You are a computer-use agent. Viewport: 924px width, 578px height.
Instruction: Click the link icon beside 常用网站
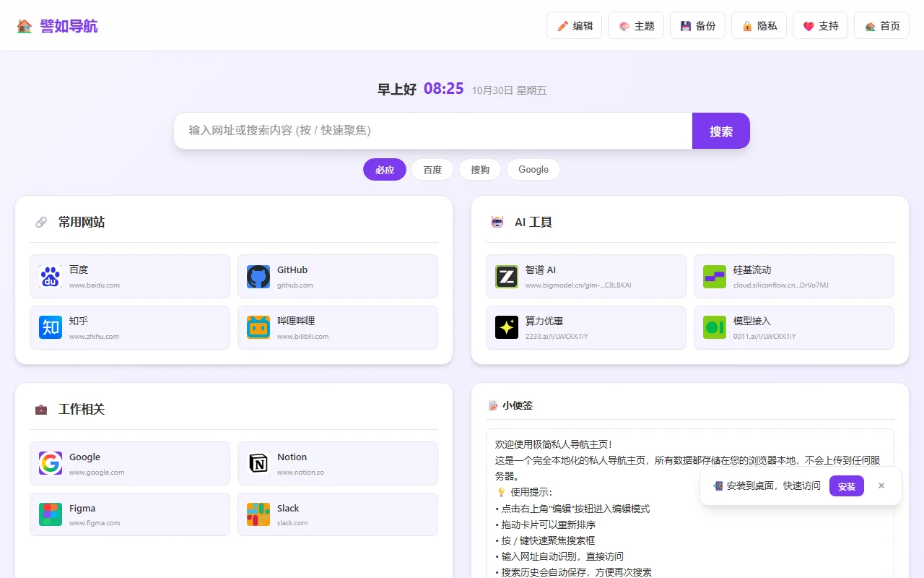coord(41,223)
